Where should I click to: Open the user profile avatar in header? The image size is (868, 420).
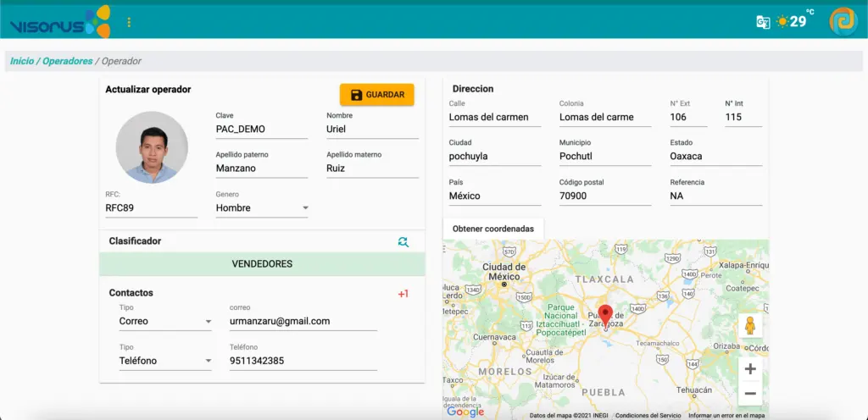pyautogui.click(x=843, y=21)
